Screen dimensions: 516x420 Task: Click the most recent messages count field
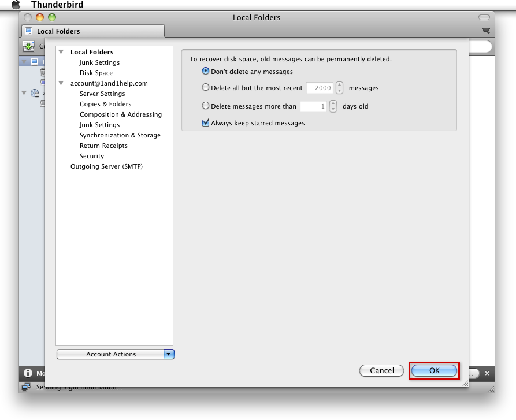pyautogui.click(x=320, y=88)
